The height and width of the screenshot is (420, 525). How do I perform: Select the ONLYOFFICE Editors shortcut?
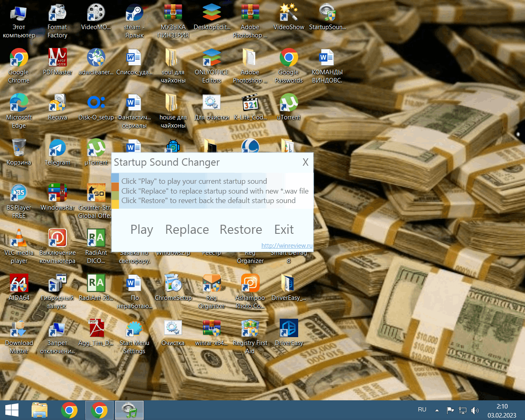pos(212,66)
